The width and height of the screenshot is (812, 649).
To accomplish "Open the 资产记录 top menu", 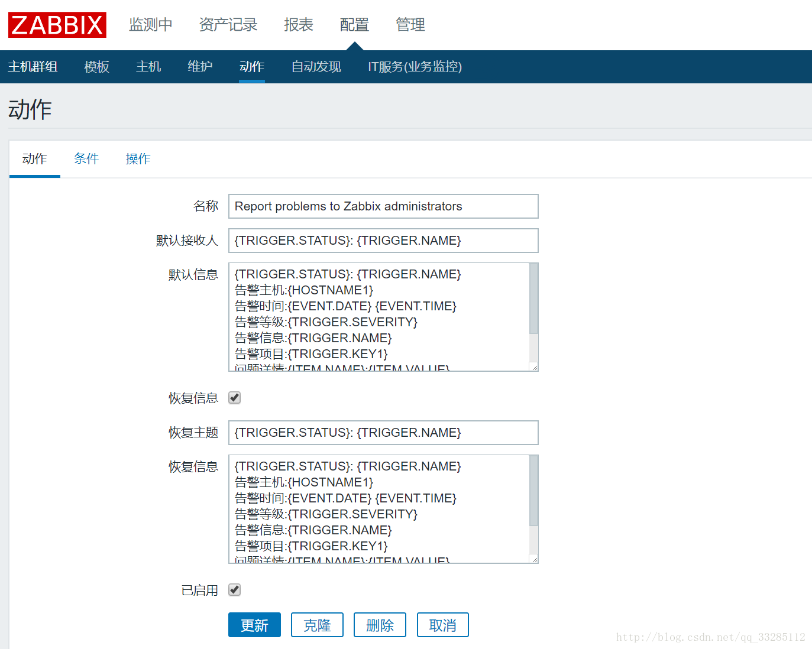I will coord(228,25).
